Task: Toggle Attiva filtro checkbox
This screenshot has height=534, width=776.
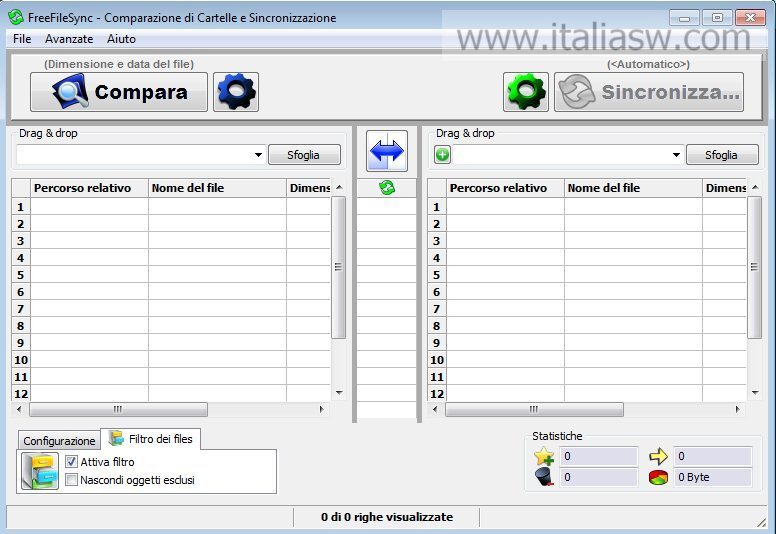Action: pyautogui.click(x=71, y=462)
